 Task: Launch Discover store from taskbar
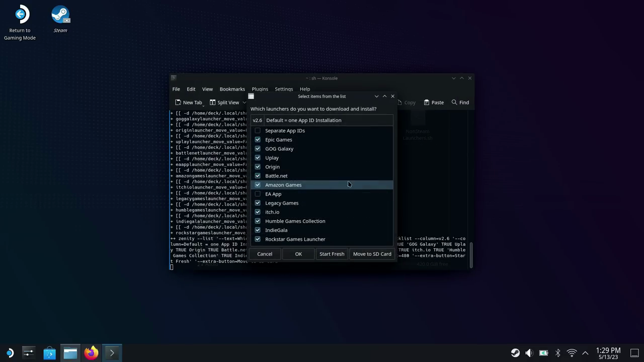tap(49, 353)
